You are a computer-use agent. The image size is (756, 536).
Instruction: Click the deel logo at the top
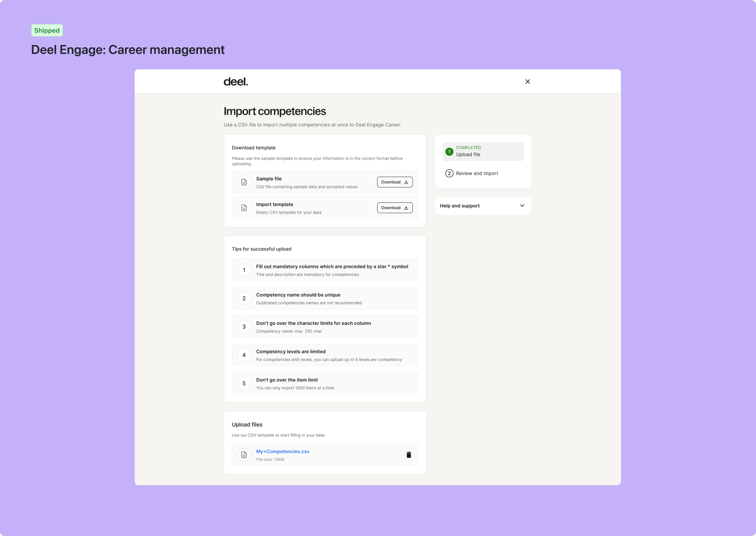click(x=236, y=82)
